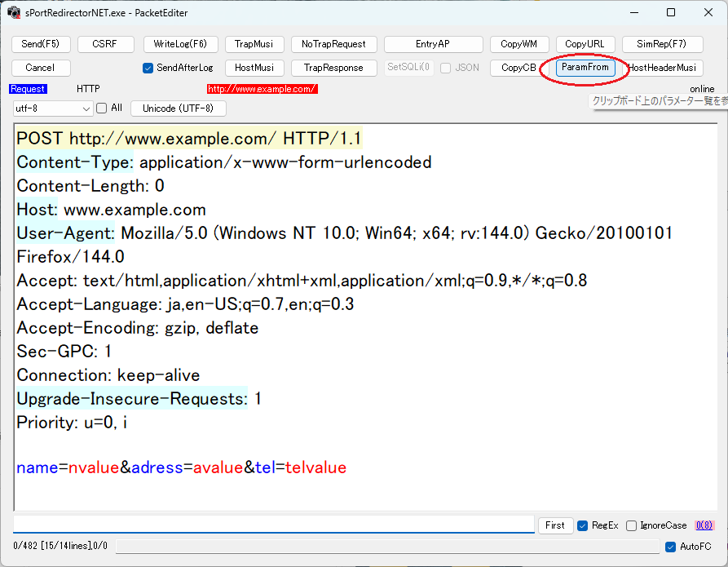
Task: Click the EntryAP button
Action: [x=433, y=44]
